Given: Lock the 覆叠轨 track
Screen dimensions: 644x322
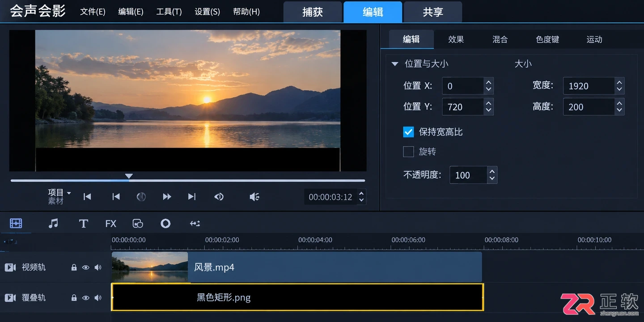Looking at the screenshot, I should [74, 297].
